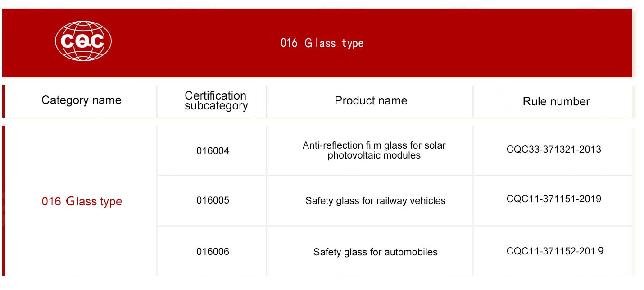Image resolution: width=644 pixels, height=290 pixels.
Task: Click the letters 'CQC' inside the logo
Action: [x=83, y=41]
